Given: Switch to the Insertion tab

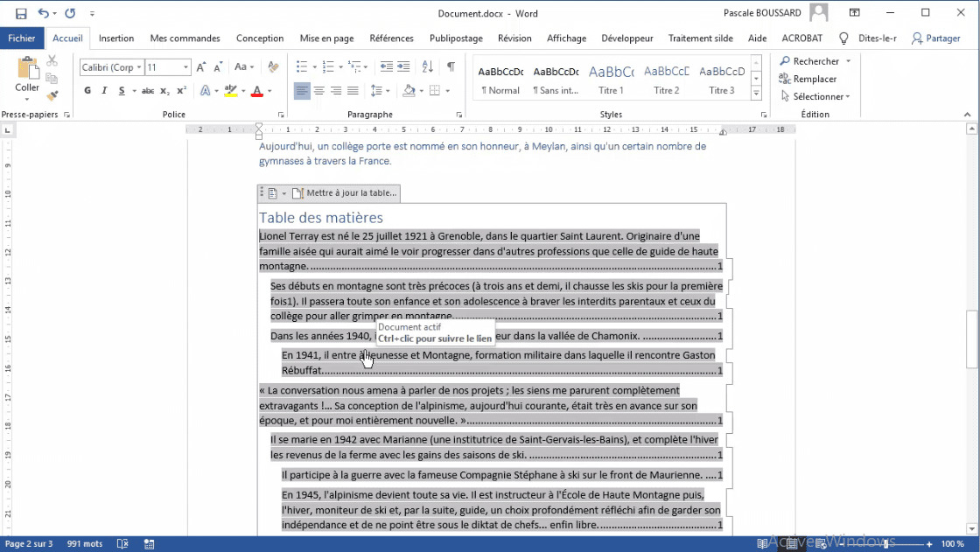Looking at the screenshot, I should (x=116, y=38).
